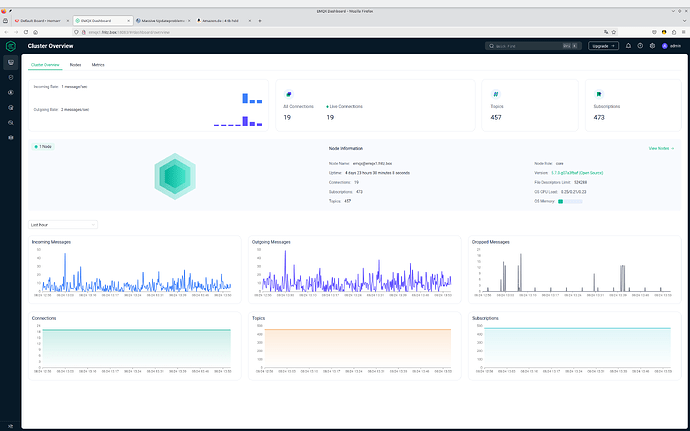The height and width of the screenshot is (431, 690).
Task: Open the Last hour time range dropdown
Action: tap(63, 225)
